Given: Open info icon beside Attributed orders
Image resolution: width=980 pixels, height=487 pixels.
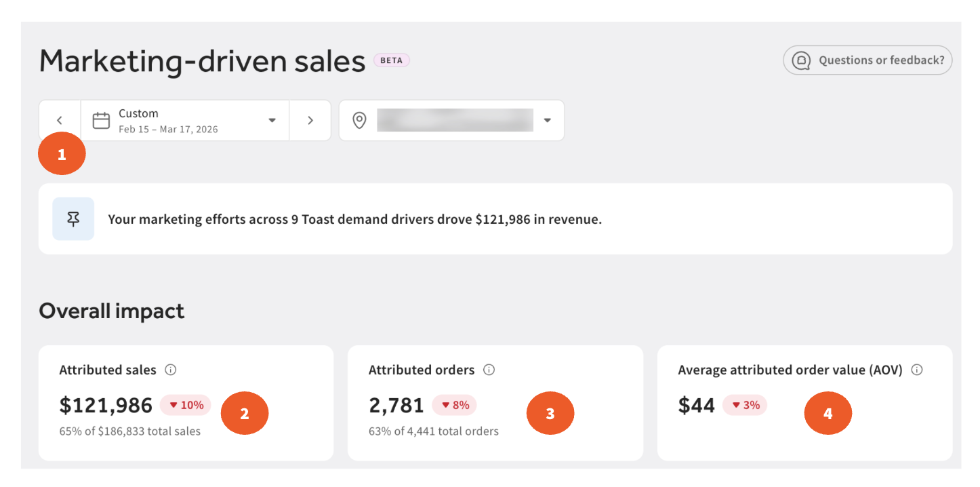Looking at the screenshot, I should 489,370.
